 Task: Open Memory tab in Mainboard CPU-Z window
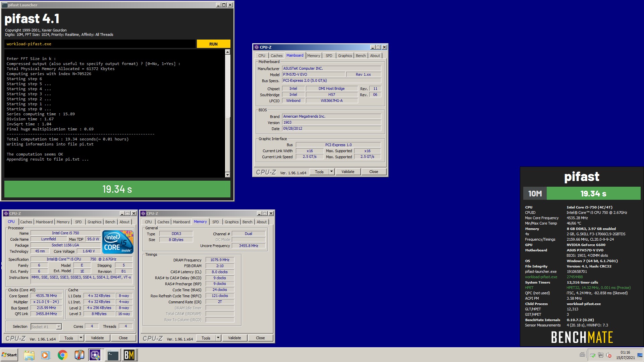314,56
